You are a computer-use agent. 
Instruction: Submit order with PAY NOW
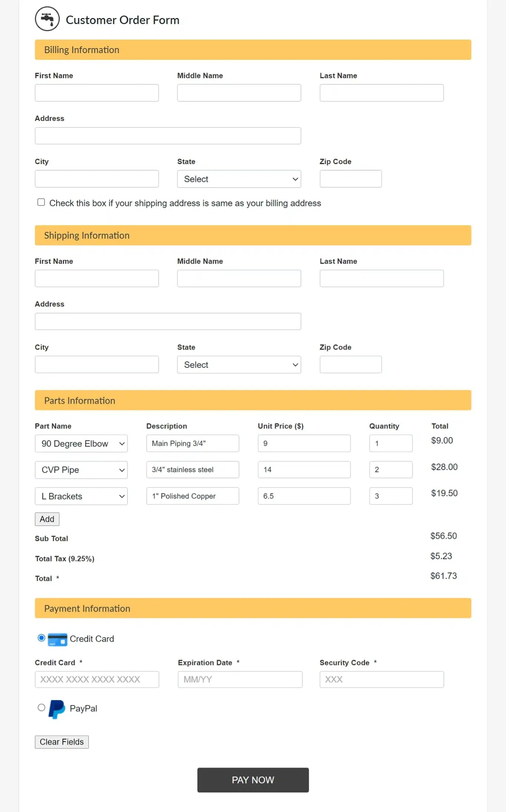(x=253, y=780)
